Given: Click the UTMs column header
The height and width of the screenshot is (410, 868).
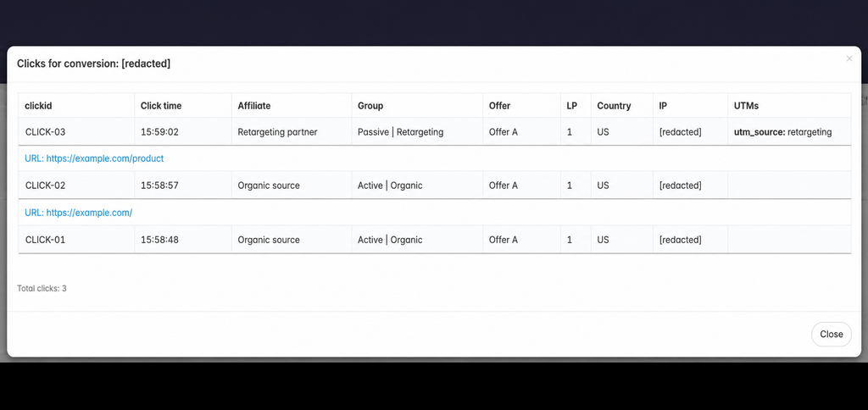Looking at the screenshot, I should click(746, 106).
